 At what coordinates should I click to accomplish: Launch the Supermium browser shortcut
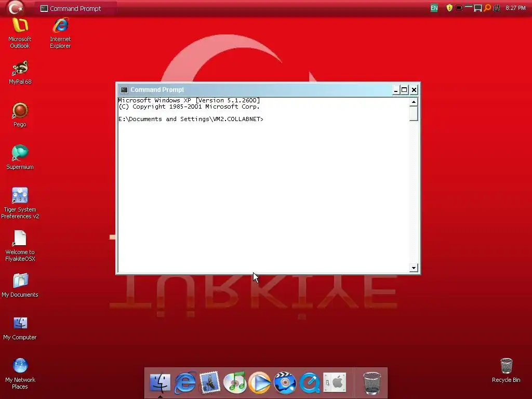20,157
